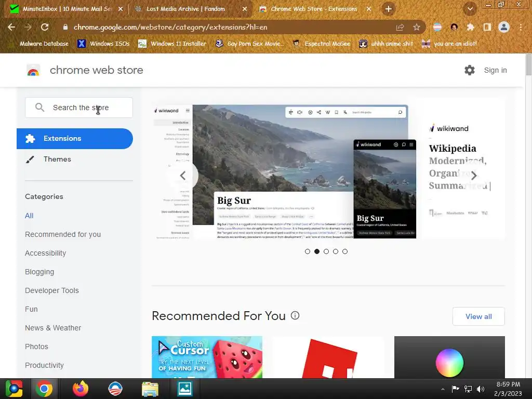The width and height of the screenshot is (532, 399).
Task: Select the Chrome Web Store - Extensions tab
Action: coord(314,9)
